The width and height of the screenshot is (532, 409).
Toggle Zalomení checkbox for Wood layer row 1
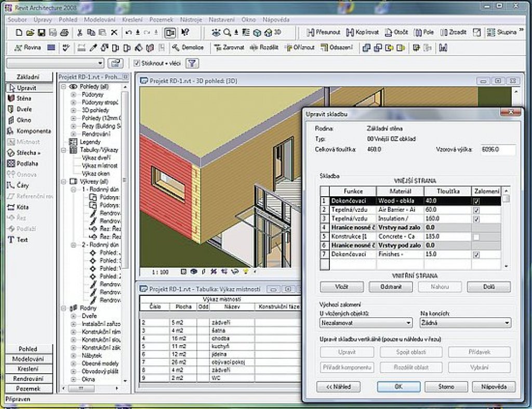[476, 201]
